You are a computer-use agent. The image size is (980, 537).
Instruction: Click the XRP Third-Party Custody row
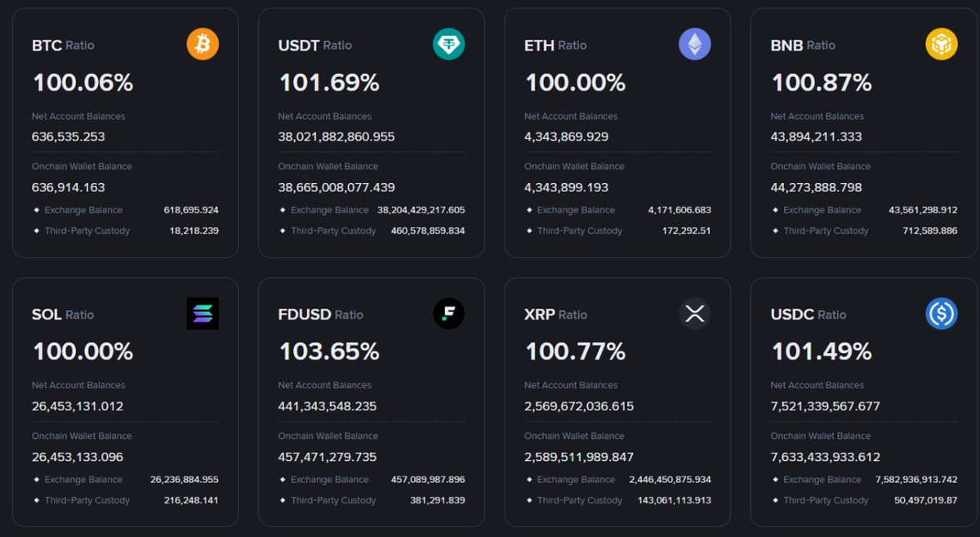pyautogui.click(x=617, y=500)
